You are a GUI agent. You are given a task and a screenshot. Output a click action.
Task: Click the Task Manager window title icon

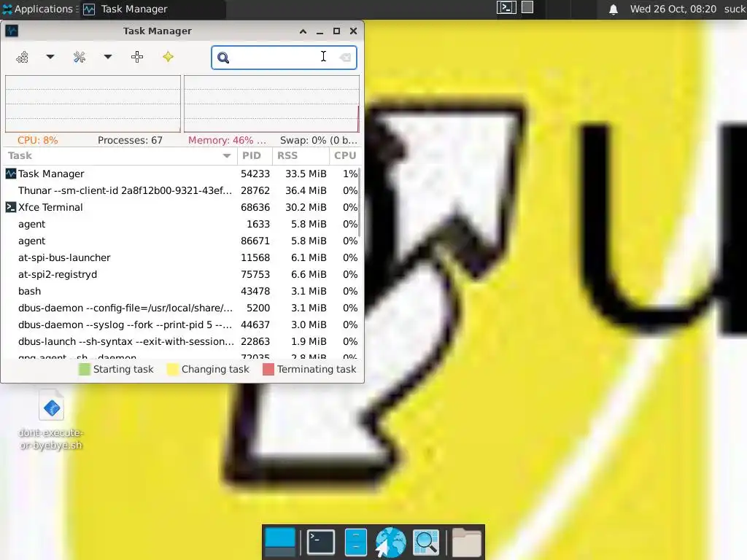tap(12, 31)
